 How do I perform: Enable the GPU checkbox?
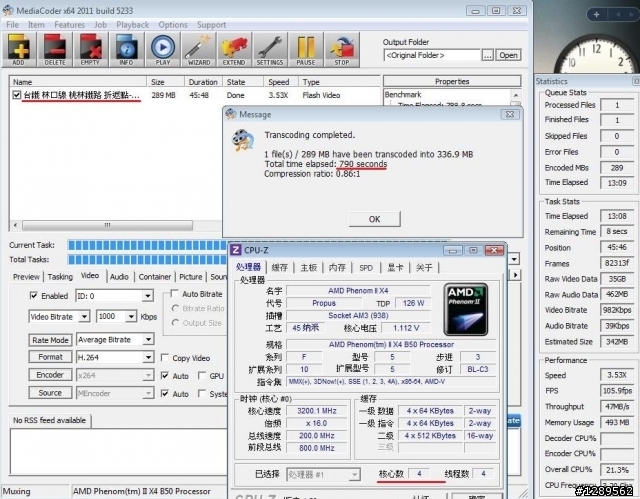point(202,376)
